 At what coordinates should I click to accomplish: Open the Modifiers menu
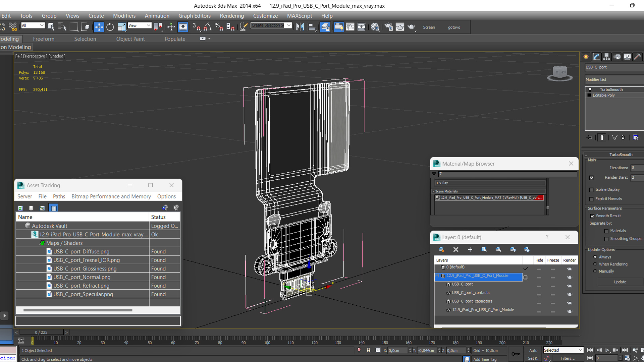(x=124, y=16)
